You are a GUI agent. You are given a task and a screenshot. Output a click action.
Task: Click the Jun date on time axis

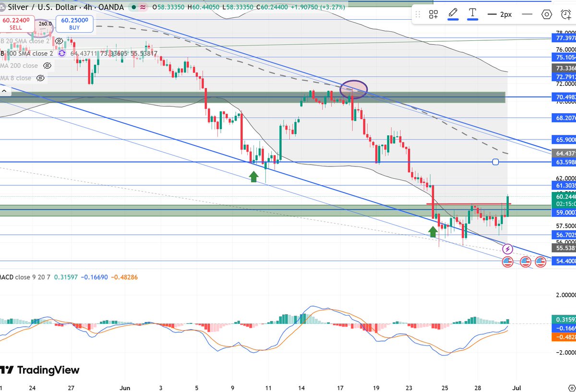point(124,387)
